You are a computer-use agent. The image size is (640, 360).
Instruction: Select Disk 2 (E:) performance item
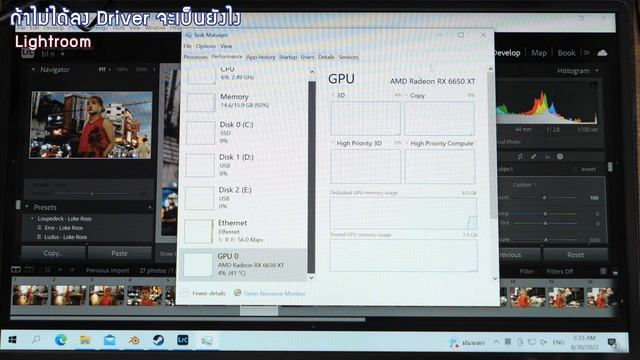[x=244, y=198]
